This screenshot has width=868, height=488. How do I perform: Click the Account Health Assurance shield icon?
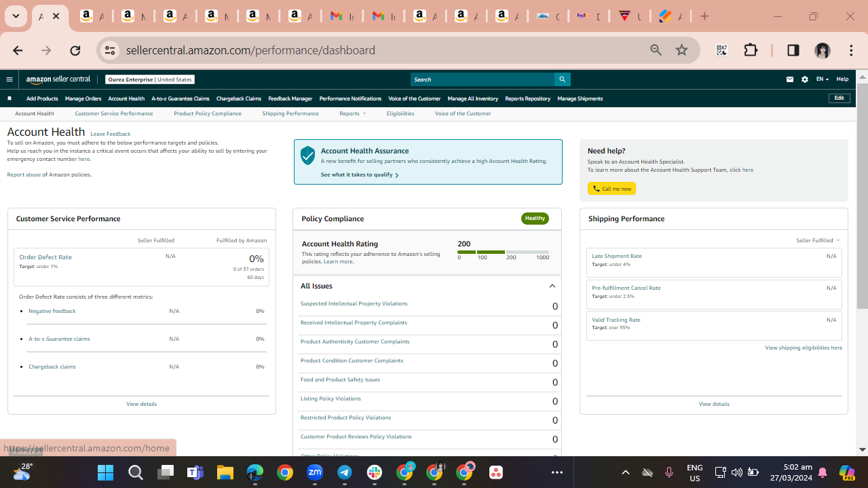[307, 155]
